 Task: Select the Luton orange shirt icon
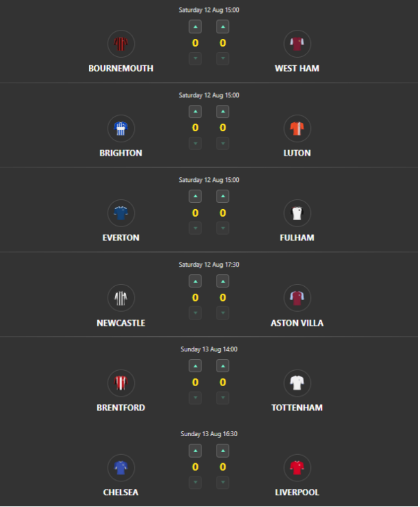(297, 128)
